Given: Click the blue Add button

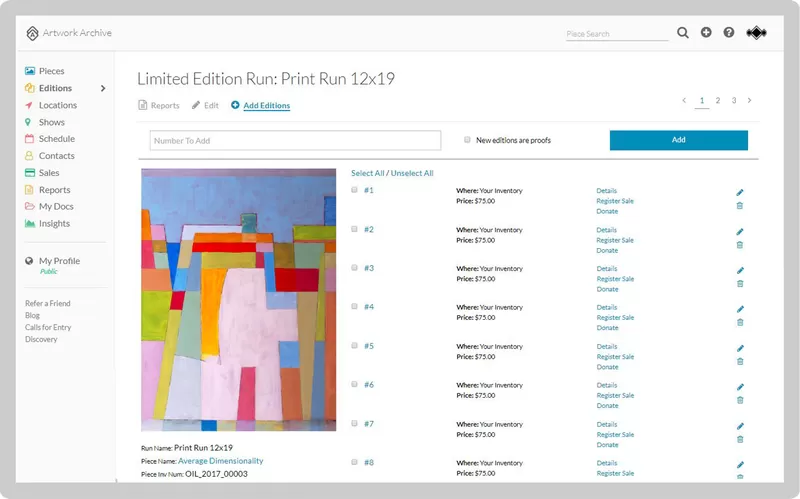Looking at the screenshot, I should coord(679,140).
